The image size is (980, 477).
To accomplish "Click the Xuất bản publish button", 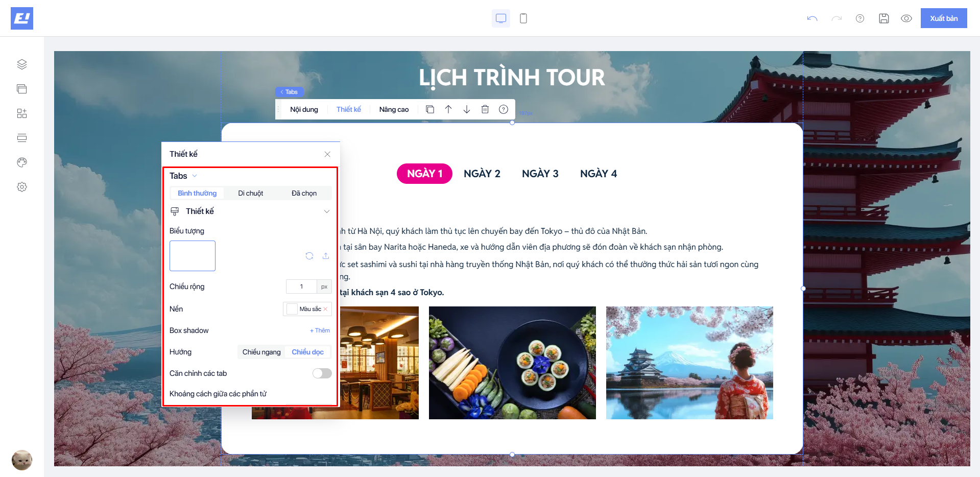I will 943,18.
